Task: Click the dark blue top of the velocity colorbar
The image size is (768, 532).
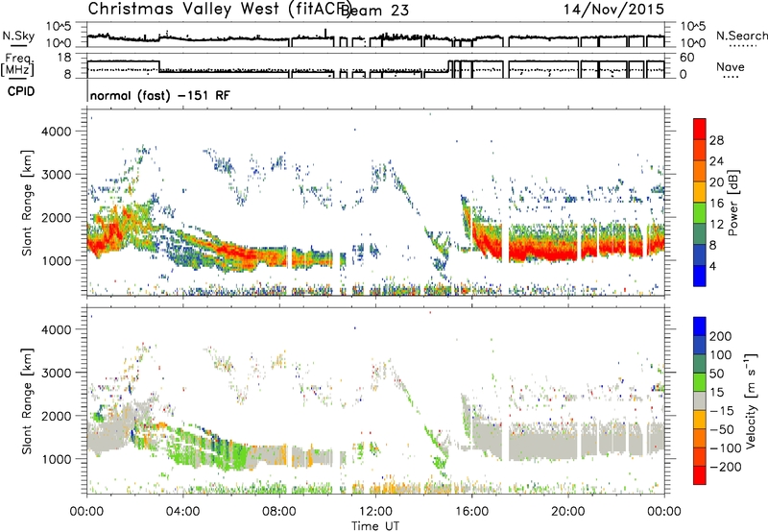Action: tap(700, 326)
